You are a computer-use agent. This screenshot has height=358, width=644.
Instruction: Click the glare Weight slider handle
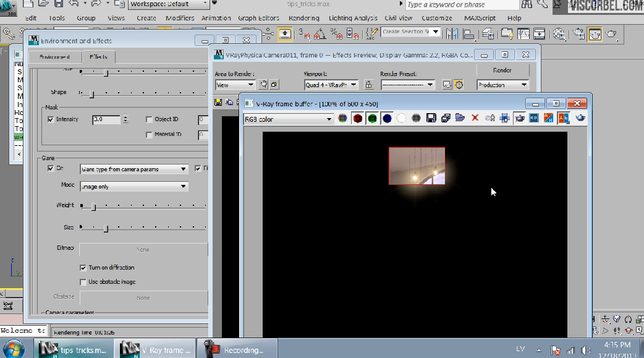click(93, 207)
